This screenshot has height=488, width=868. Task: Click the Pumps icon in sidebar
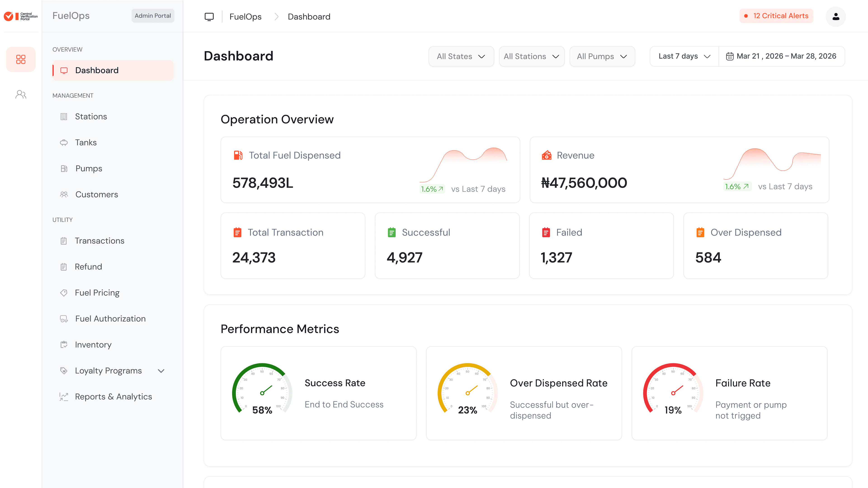(64, 168)
